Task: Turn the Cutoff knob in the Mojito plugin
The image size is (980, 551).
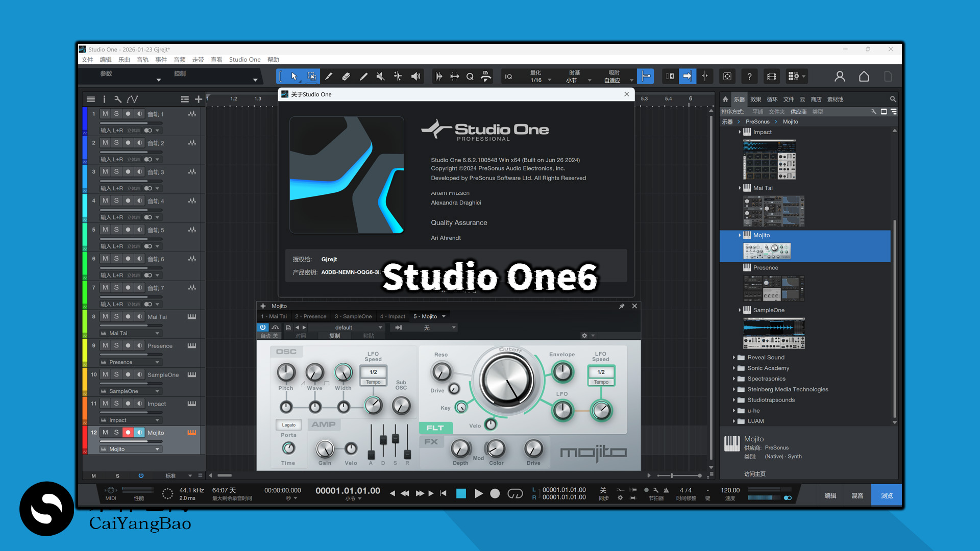Action: pyautogui.click(x=507, y=380)
